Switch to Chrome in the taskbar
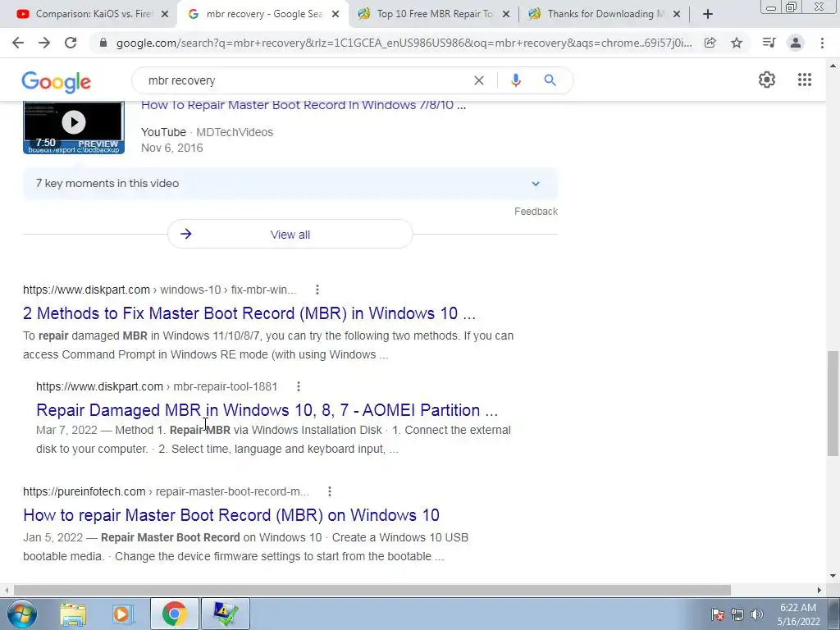Screen dimensions: 840x630 (175, 614)
